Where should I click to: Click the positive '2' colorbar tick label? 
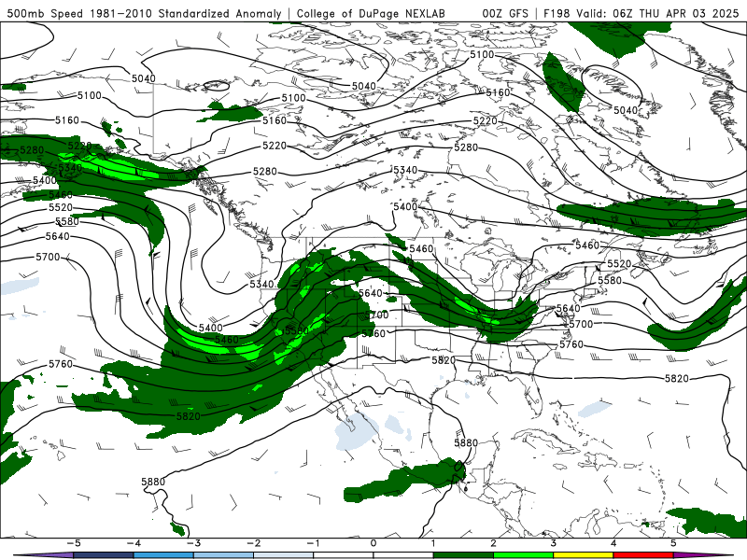494,543
